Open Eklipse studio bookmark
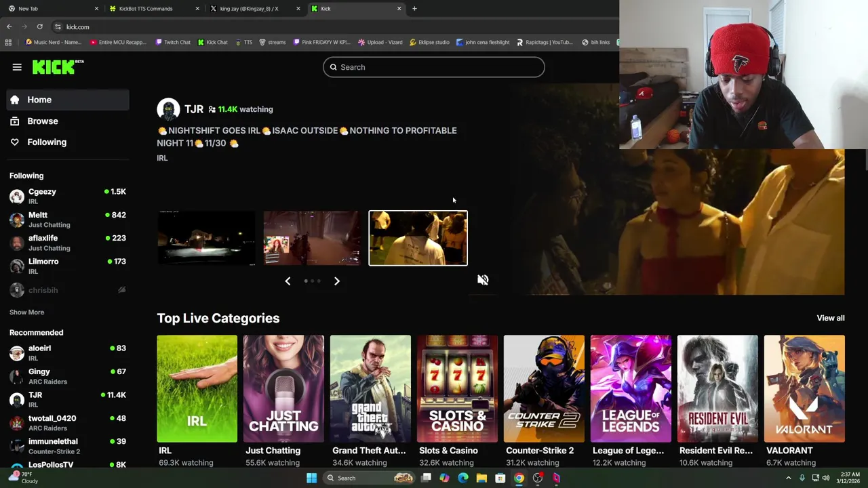Viewport: 868px width, 488px height. (429, 42)
